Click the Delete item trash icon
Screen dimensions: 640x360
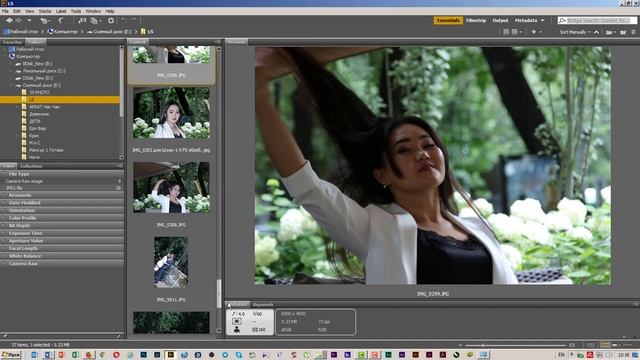tap(634, 32)
